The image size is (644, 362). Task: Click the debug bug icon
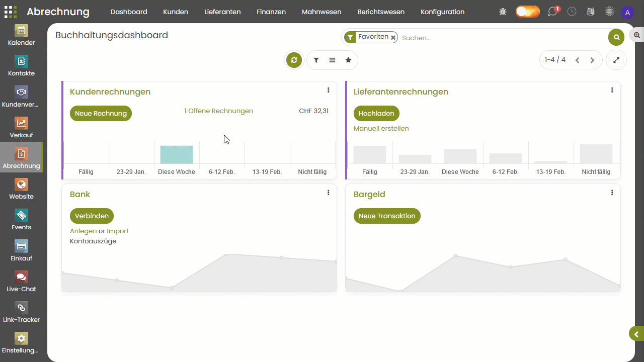tap(503, 12)
